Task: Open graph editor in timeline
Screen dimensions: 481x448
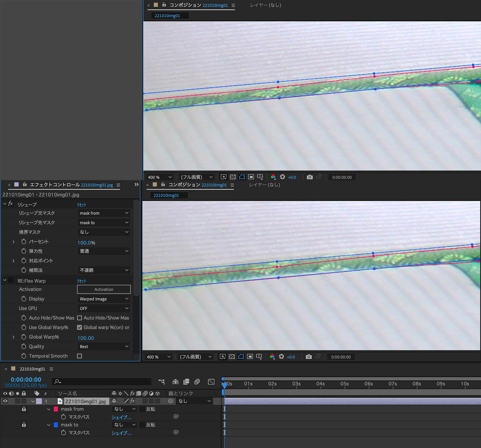Action: point(211,382)
